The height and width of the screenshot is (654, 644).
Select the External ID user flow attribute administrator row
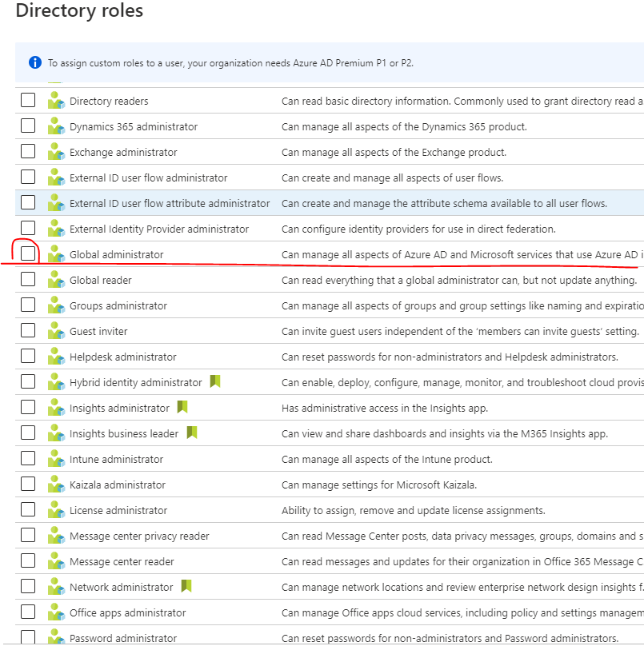[x=170, y=203]
